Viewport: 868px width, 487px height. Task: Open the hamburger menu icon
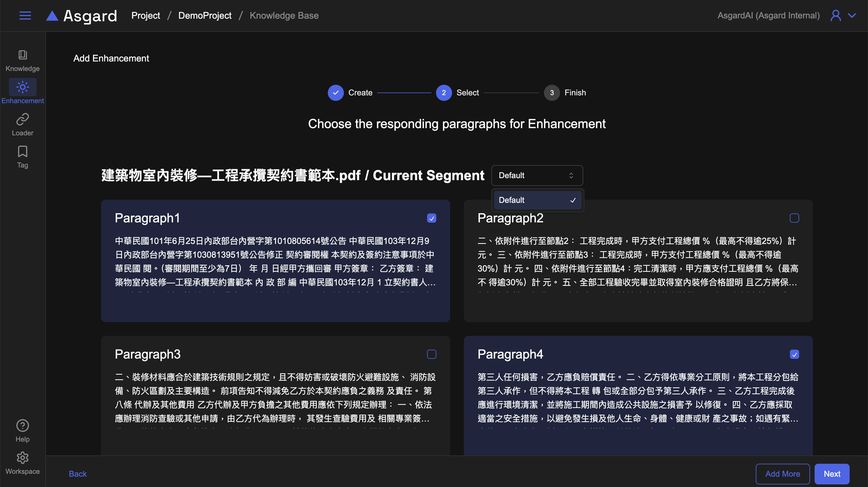coord(25,16)
